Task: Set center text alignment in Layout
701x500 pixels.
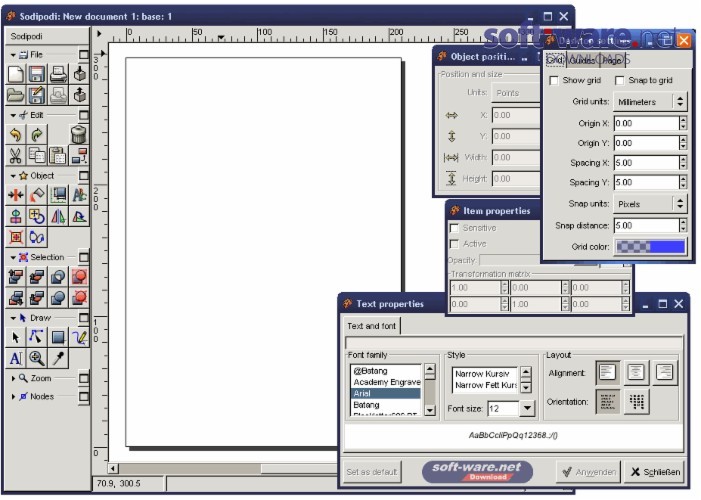Action: coord(636,372)
